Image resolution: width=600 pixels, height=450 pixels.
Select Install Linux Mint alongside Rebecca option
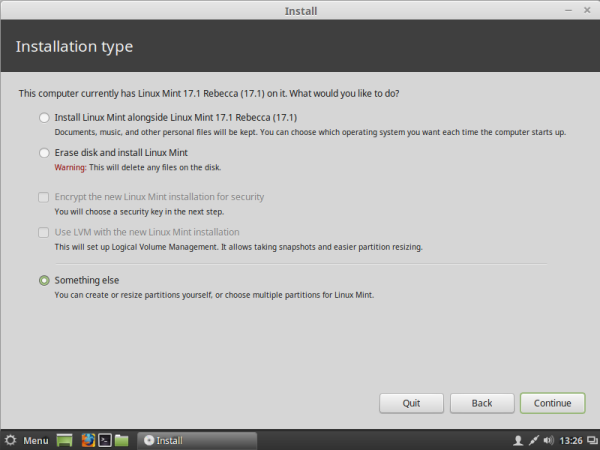(44, 117)
